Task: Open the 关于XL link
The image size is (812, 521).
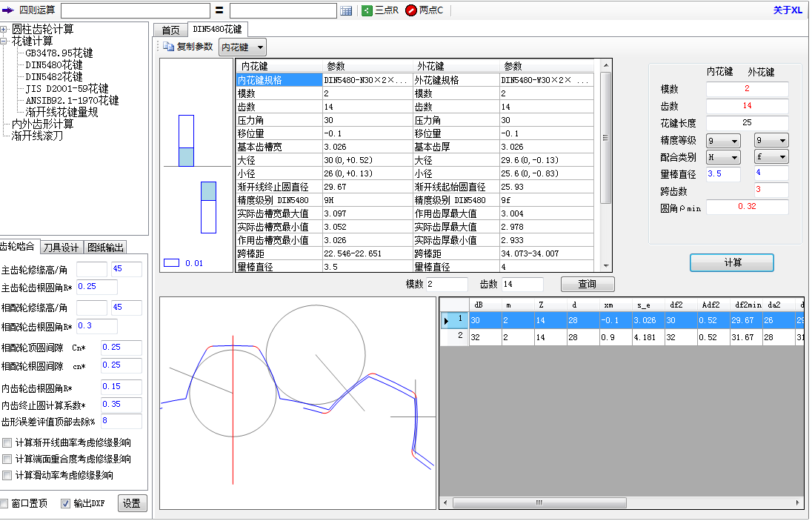Action: coord(788,10)
